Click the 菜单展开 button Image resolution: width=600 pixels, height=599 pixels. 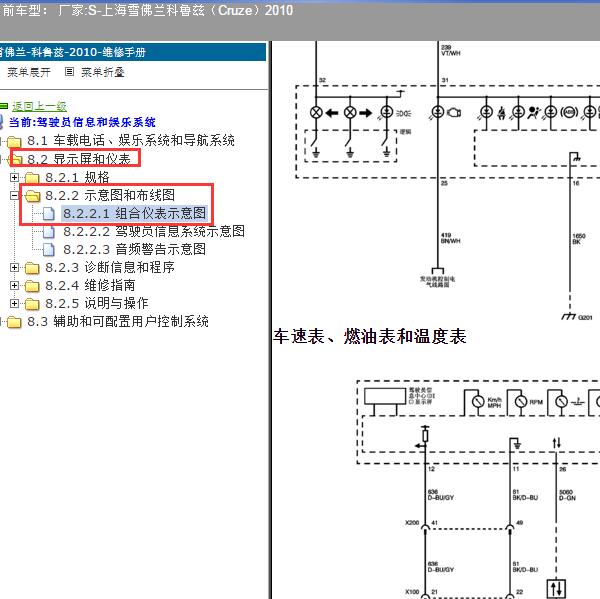29,72
